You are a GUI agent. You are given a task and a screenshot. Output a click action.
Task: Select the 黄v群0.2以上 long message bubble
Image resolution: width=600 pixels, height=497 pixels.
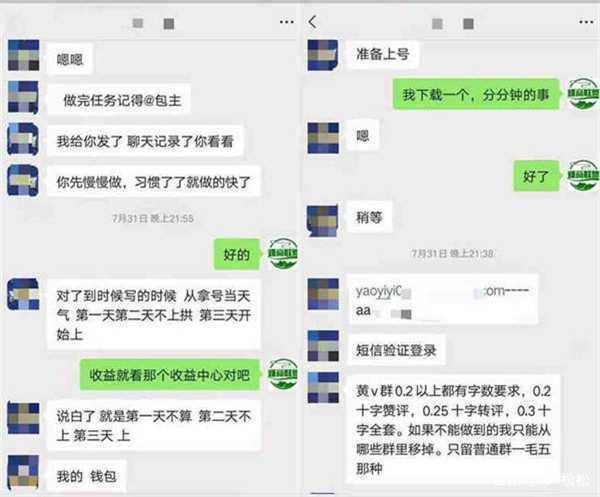(x=453, y=429)
